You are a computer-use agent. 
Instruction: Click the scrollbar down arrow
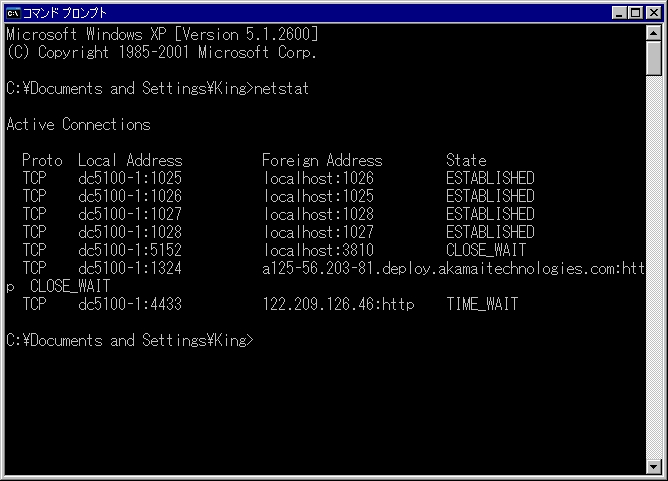pos(654,466)
